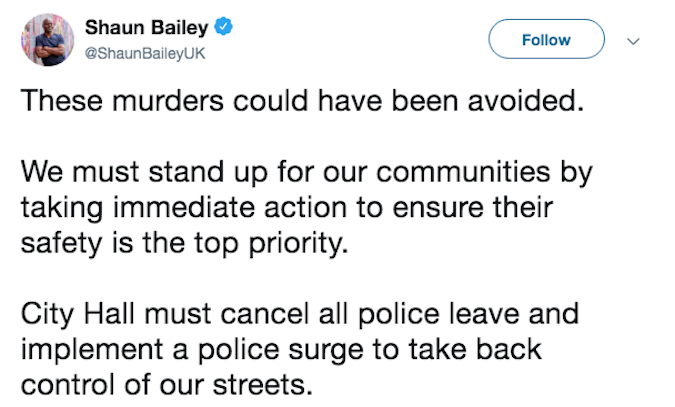Click the line 'These murders could have been avoided.'
Screen dimensions: 675x407
tap(300, 101)
